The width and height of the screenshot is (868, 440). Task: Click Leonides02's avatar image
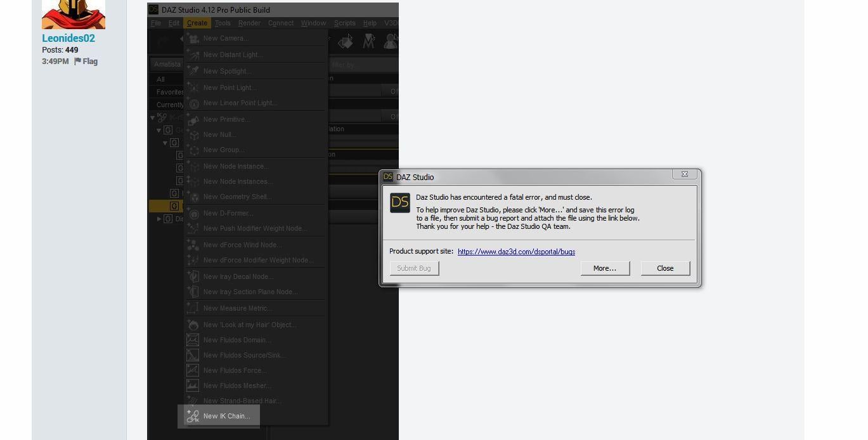point(74,15)
